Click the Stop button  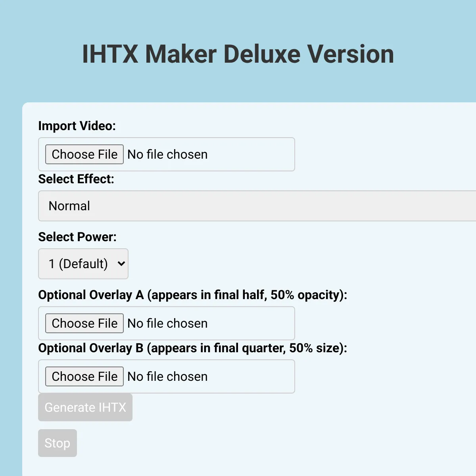pyautogui.click(x=58, y=443)
